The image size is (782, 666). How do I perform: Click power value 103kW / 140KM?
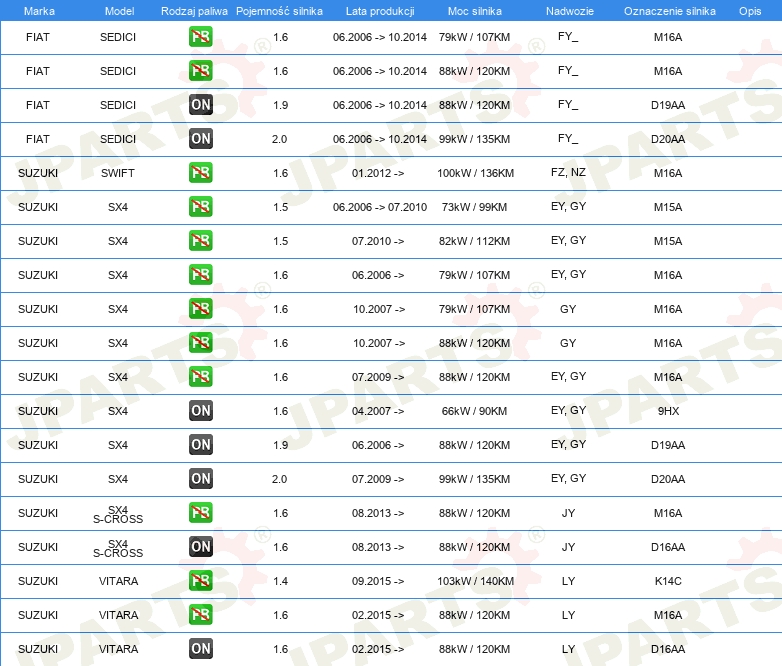pos(475,581)
